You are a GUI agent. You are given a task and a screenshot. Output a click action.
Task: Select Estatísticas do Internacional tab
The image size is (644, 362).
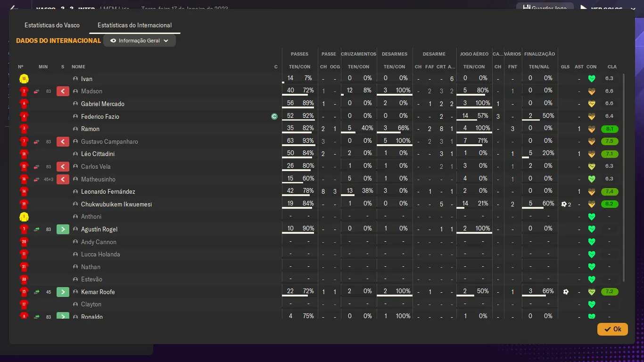coord(134,25)
